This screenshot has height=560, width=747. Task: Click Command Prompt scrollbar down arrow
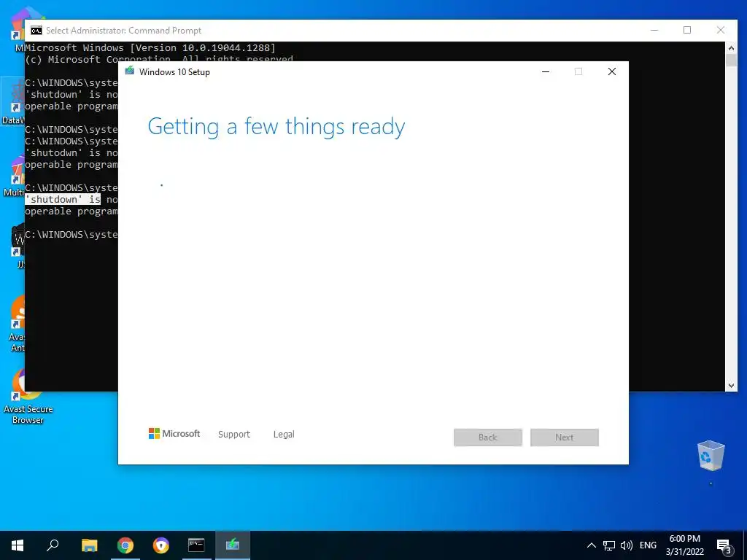click(731, 386)
